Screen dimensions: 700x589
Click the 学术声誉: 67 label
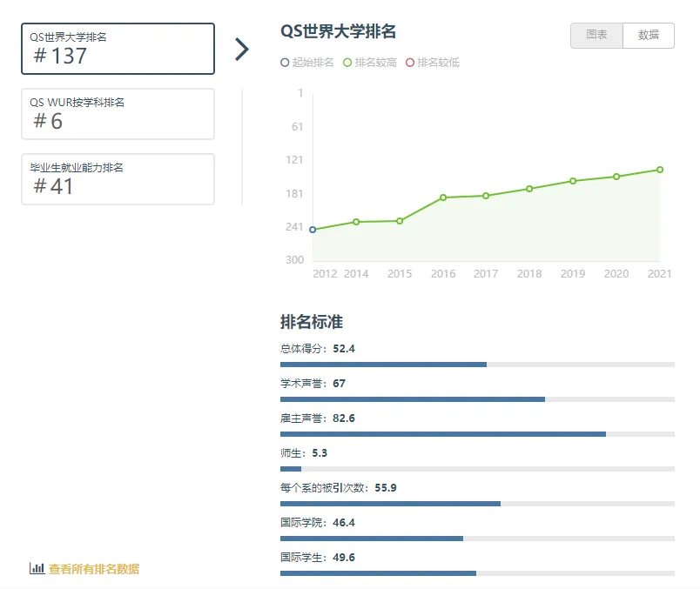click(313, 384)
